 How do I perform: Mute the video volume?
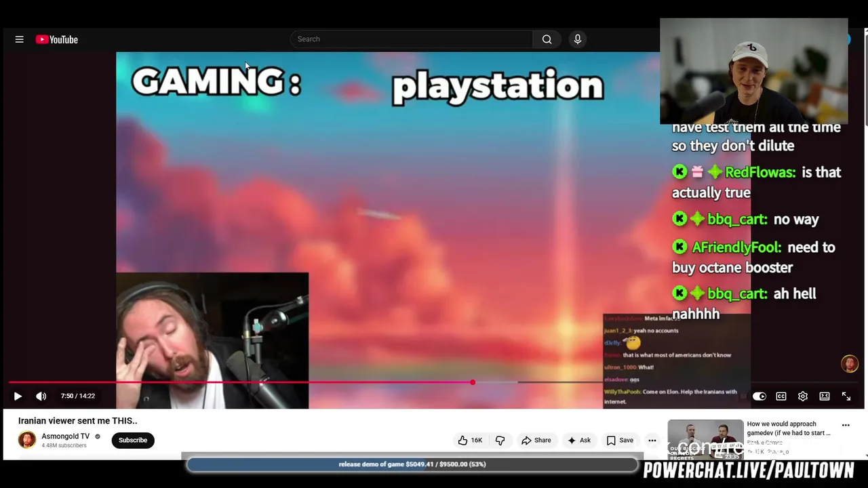click(x=41, y=396)
